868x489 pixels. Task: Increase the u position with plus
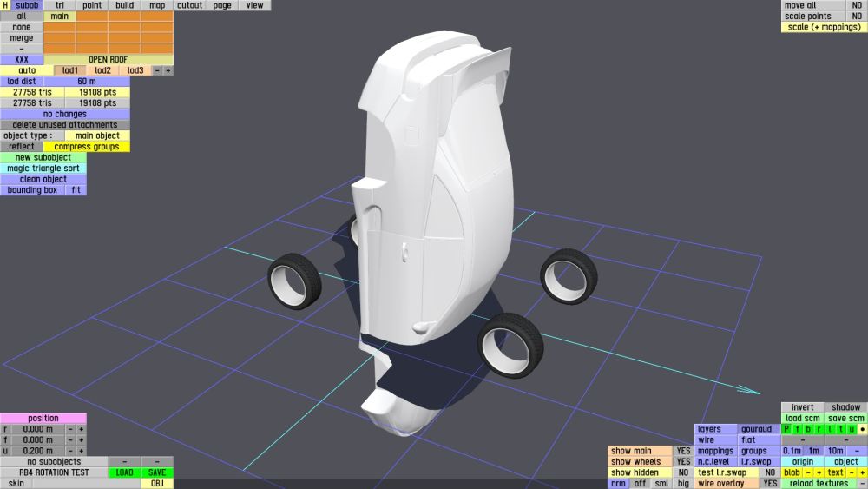82,451
